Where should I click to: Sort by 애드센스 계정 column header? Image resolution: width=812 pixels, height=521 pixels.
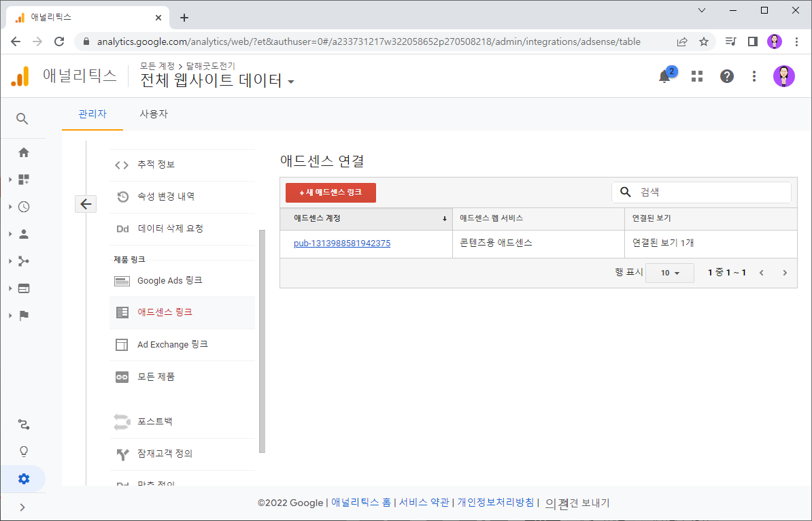pyautogui.click(x=366, y=218)
